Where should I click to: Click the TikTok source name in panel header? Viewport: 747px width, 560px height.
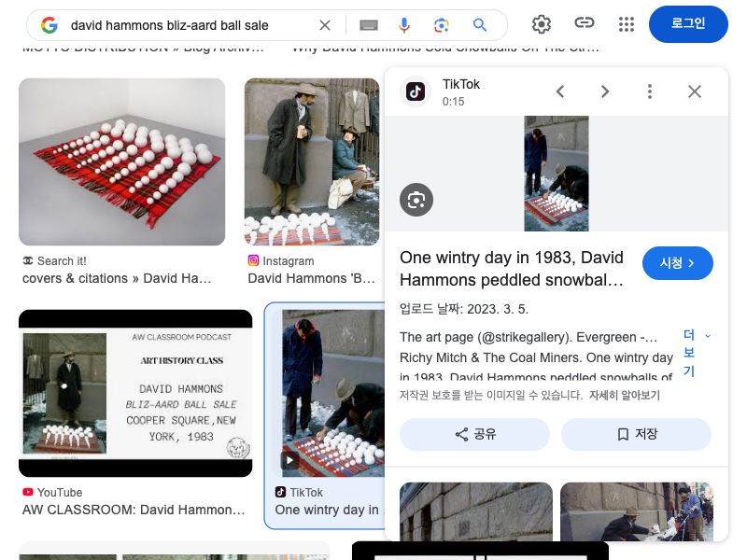click(460, 84)
